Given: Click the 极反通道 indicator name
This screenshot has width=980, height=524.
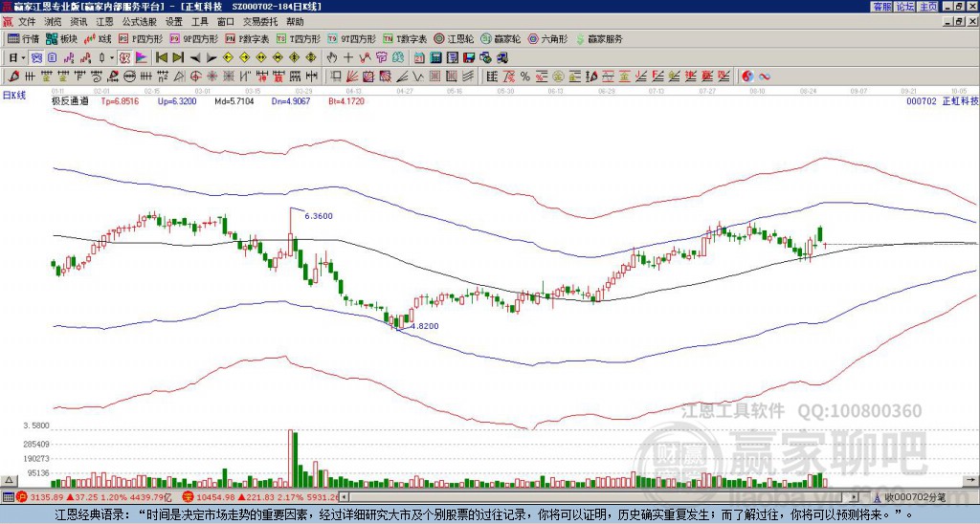Looking at the screenshot, I should [70, 100].
